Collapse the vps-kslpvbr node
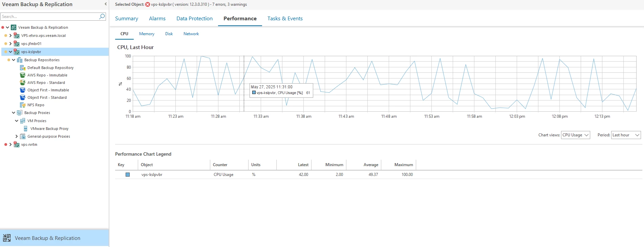The width and height of the screenshot is (644, 247). point(10,52)
